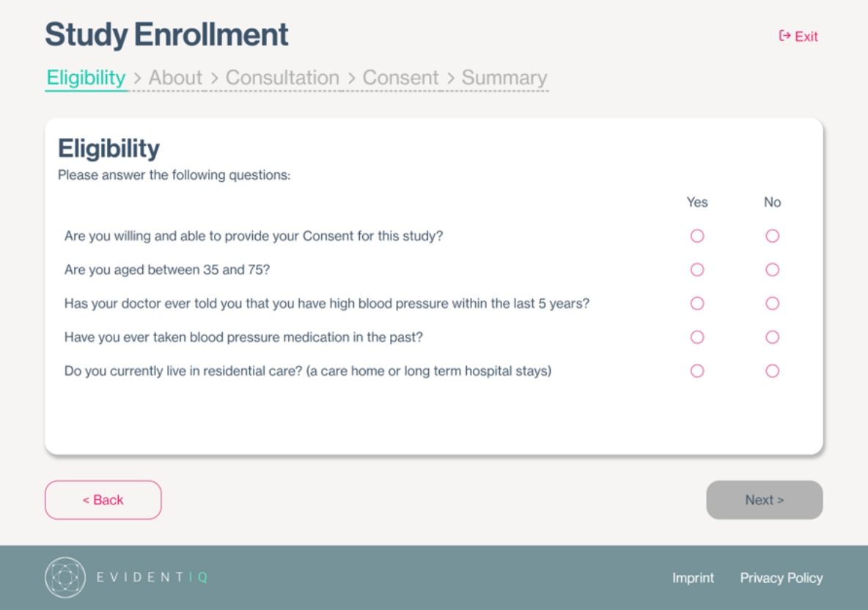Click the Back button
Screen dimensions: 868x610
(103, 499)
